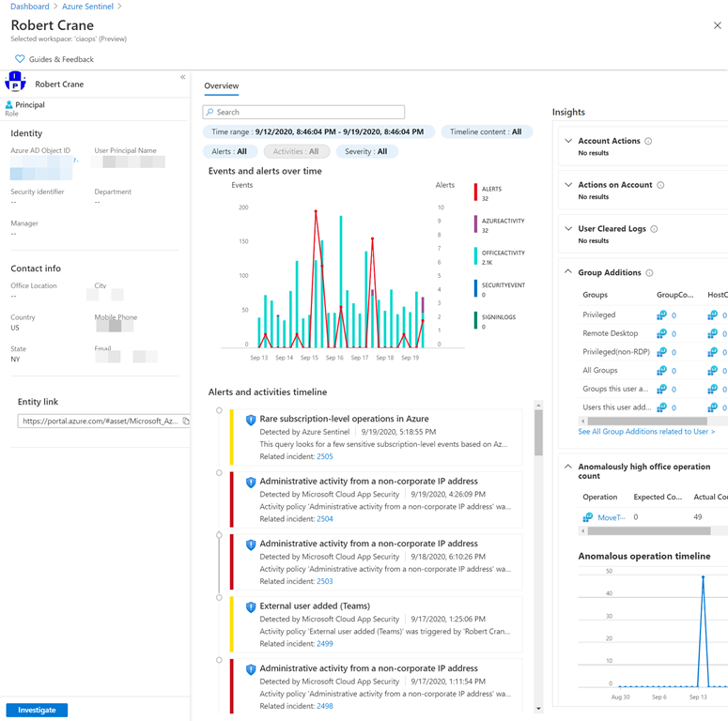Viewport: 728px width, 721px height.
Task: Expand the Account Actions insight section
Action: (568, 141)
